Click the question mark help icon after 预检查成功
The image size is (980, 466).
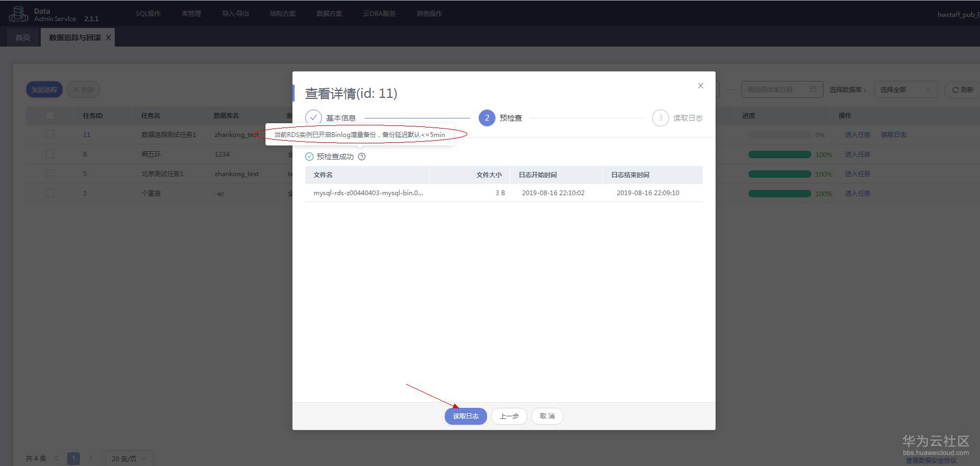point(362,157)
